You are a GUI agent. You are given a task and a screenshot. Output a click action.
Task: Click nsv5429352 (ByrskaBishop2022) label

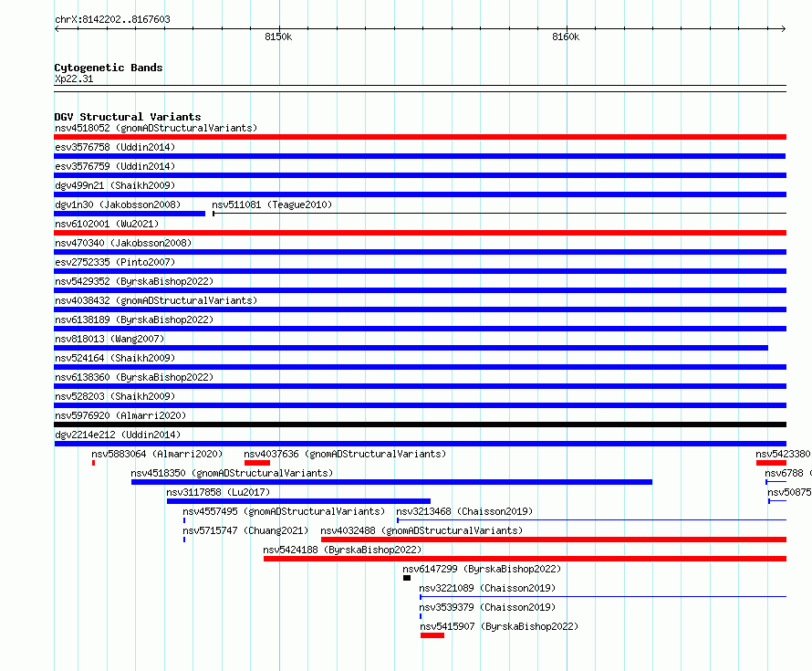tap(134, 281)
